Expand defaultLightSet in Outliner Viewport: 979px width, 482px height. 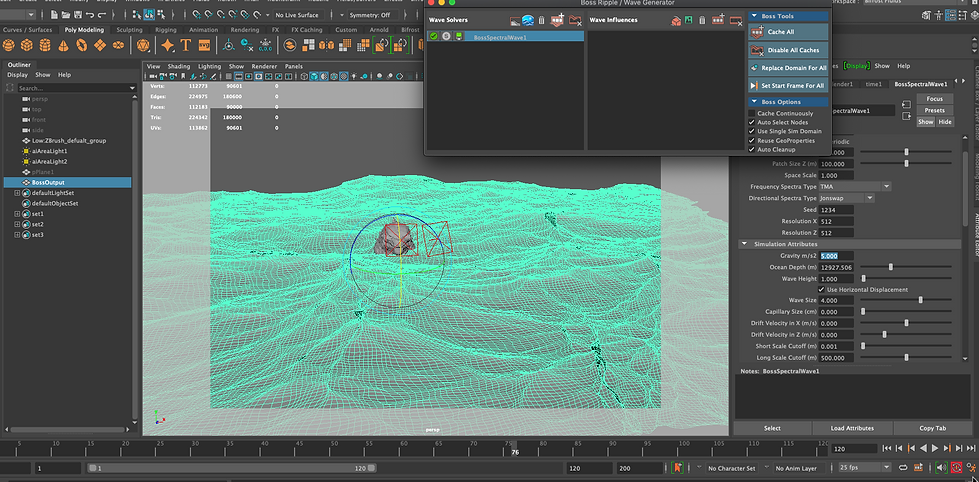(17, 193)
